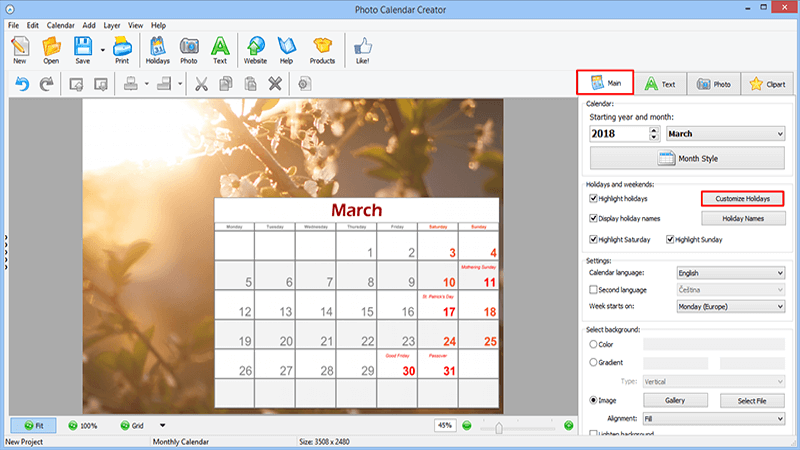Select the Image background radio button
This screenshot has height=450, width=800.
593,401
